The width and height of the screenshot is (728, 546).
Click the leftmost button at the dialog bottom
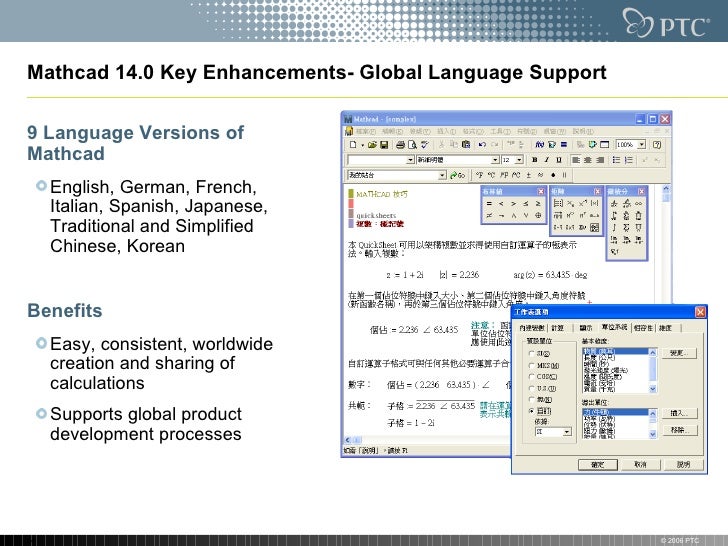[598, 464]
